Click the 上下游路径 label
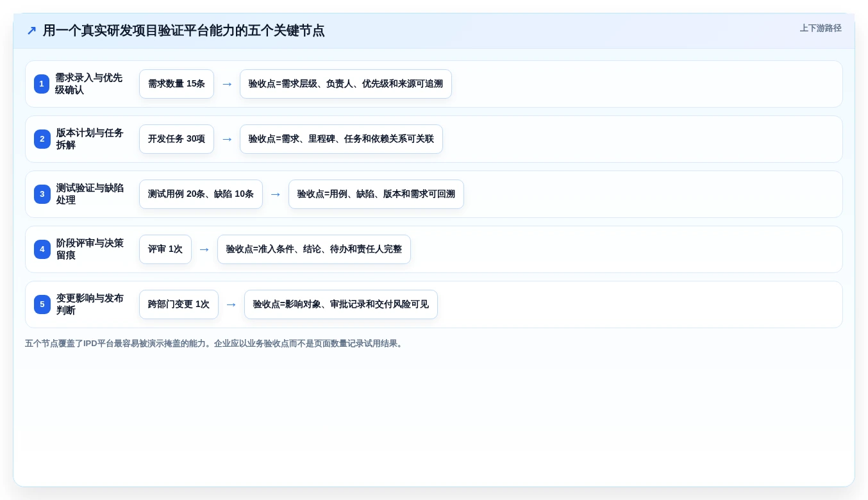Viewport: 868px width, 500px height. click(821, 28)
